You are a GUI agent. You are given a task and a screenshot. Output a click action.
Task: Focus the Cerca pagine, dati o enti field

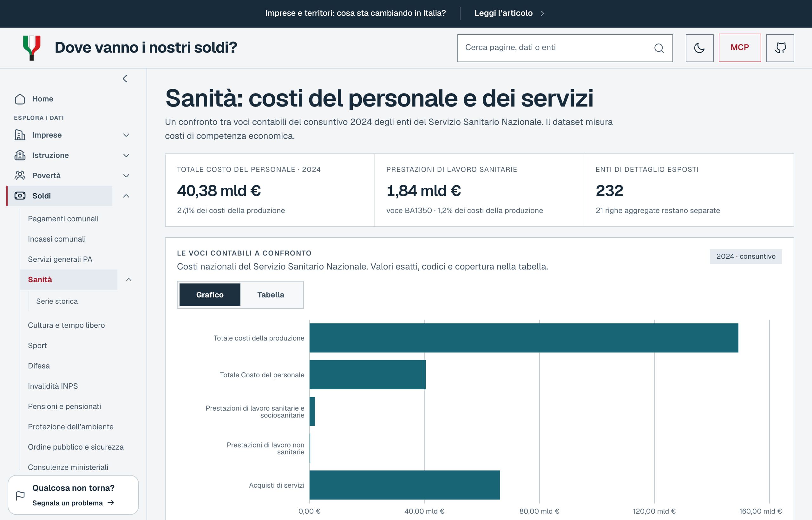coord(565,48)
